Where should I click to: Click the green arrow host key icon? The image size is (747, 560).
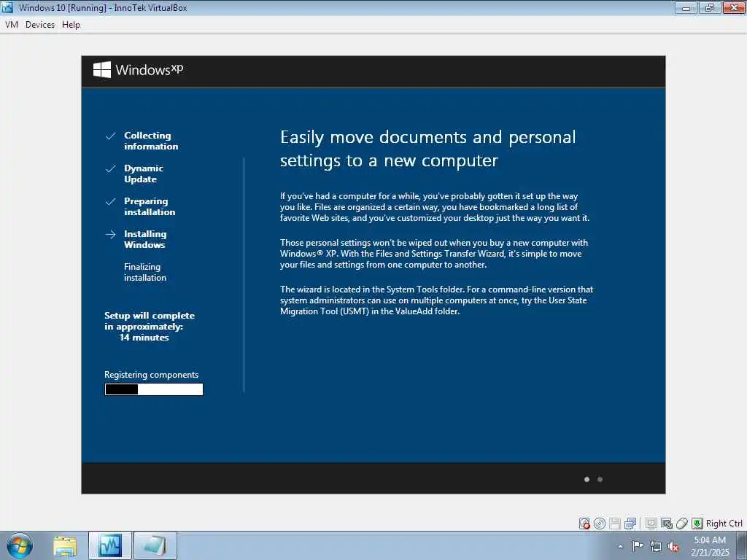tap(697, 524)
